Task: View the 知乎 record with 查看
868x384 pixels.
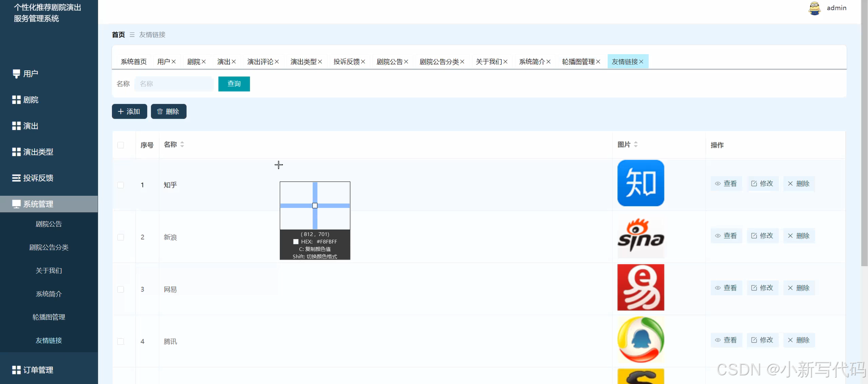Action: [726, 183]
